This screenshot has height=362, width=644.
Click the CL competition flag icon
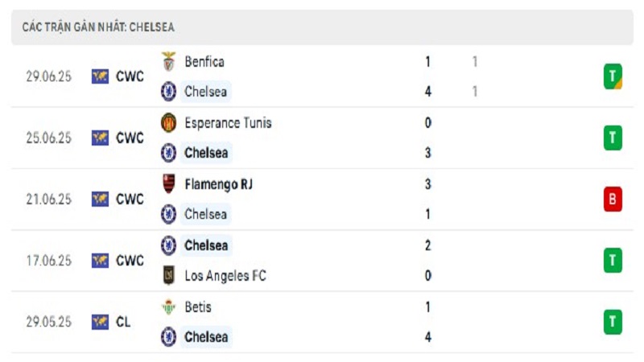100,322
